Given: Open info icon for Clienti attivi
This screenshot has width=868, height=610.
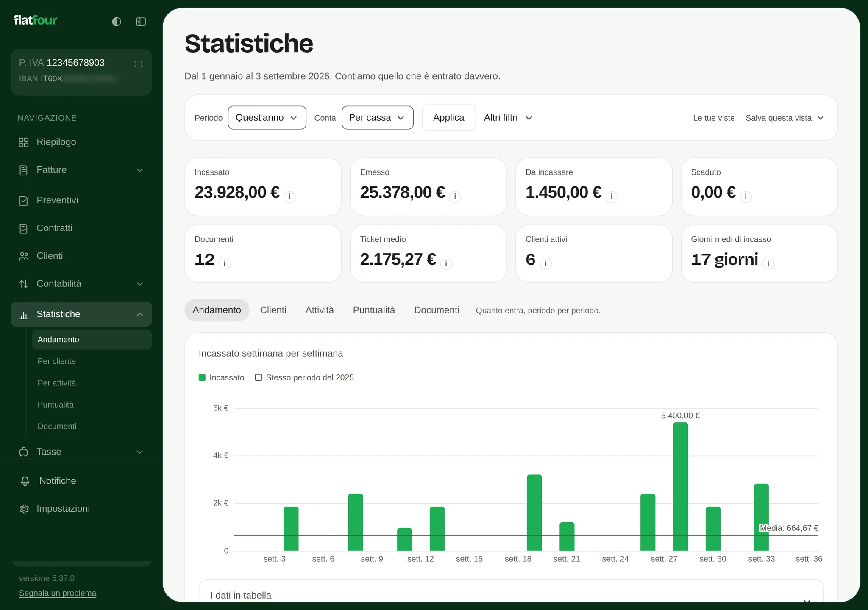Looking at the screenshot, I should (545, 263).
